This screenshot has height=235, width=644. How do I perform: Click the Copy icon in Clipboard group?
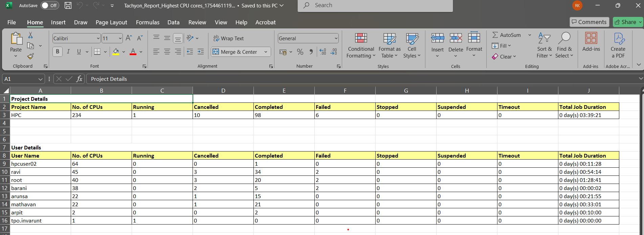30,46
